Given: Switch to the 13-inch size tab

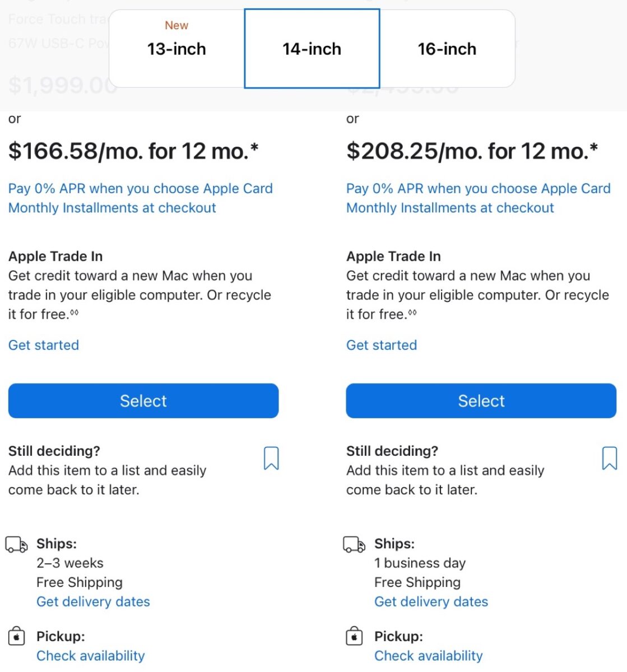Looking at the screenshot, I should click(x=177, y=49).
